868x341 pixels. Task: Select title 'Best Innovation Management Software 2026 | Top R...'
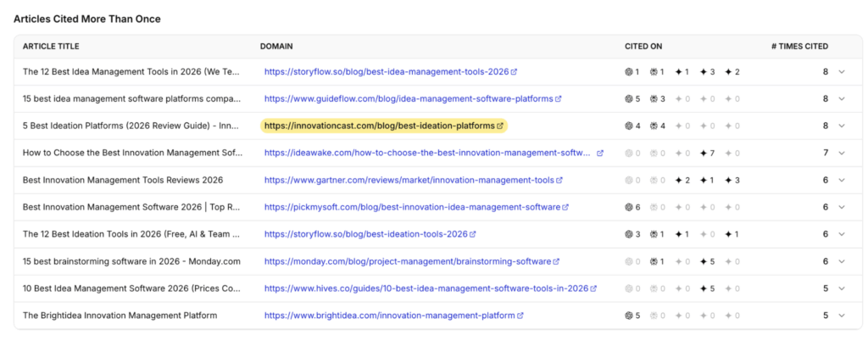click(131, 208)
